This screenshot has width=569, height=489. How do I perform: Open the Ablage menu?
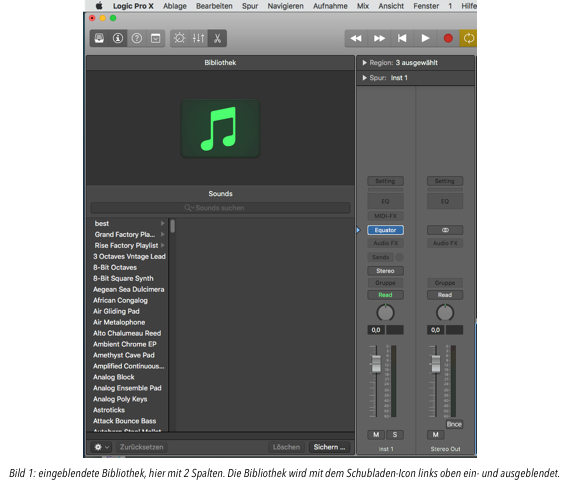pyautogui.click(x=175, y=6)
